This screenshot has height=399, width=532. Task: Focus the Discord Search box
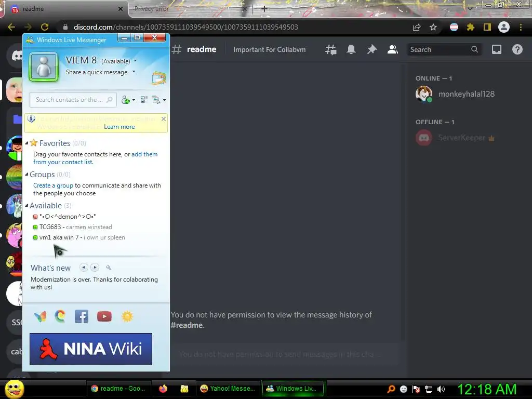(444, 49)
